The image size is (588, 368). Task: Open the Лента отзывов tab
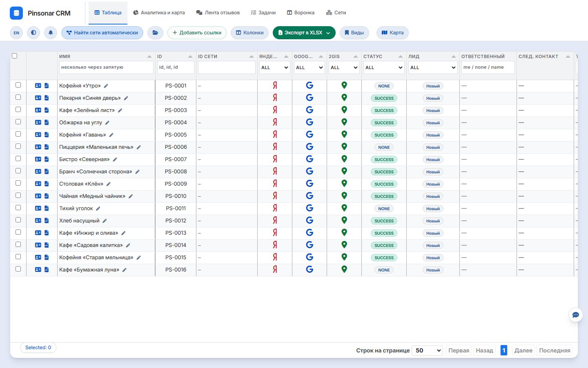click(x=218, y=13)
